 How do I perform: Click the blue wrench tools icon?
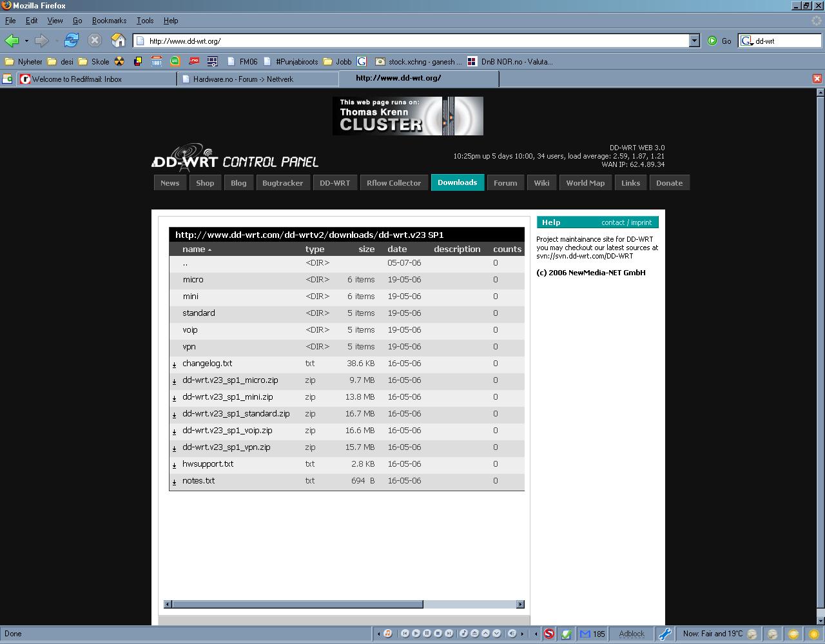click(x=665, y=634)
